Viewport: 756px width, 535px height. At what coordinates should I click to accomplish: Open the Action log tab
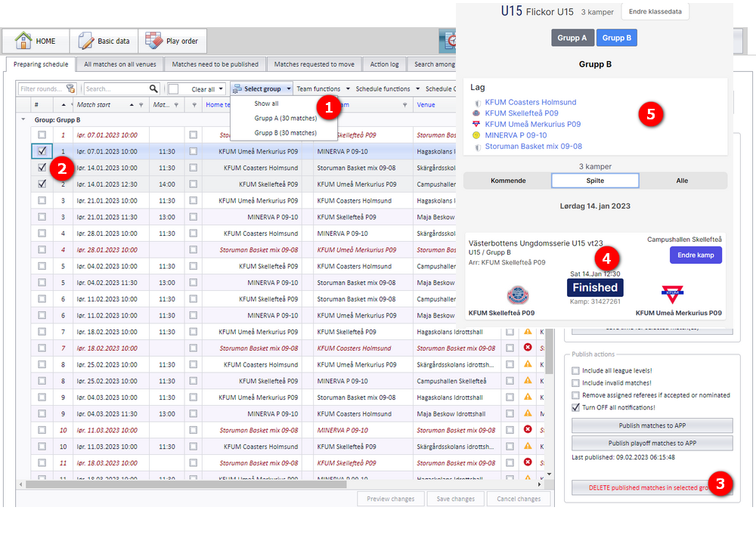pyautogui.click(x=384, y=64)
